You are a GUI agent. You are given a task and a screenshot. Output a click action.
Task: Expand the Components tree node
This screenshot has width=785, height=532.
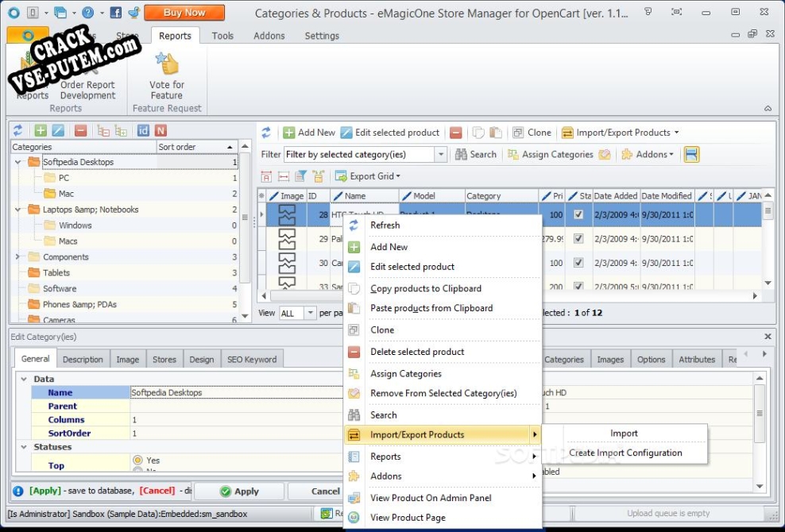pyautogui.click(x=18, y=257)
